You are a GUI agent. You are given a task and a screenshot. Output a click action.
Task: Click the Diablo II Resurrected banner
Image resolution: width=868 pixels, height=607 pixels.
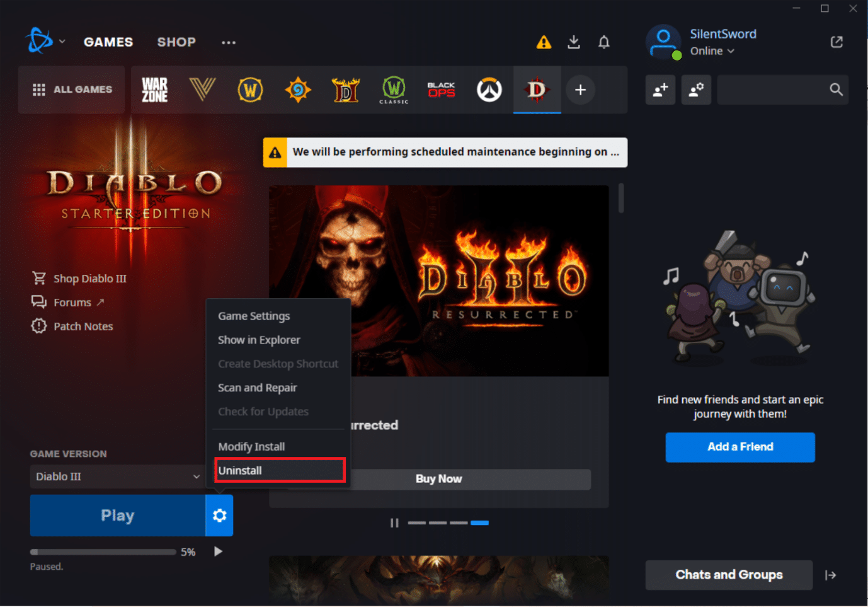point(438,281)
